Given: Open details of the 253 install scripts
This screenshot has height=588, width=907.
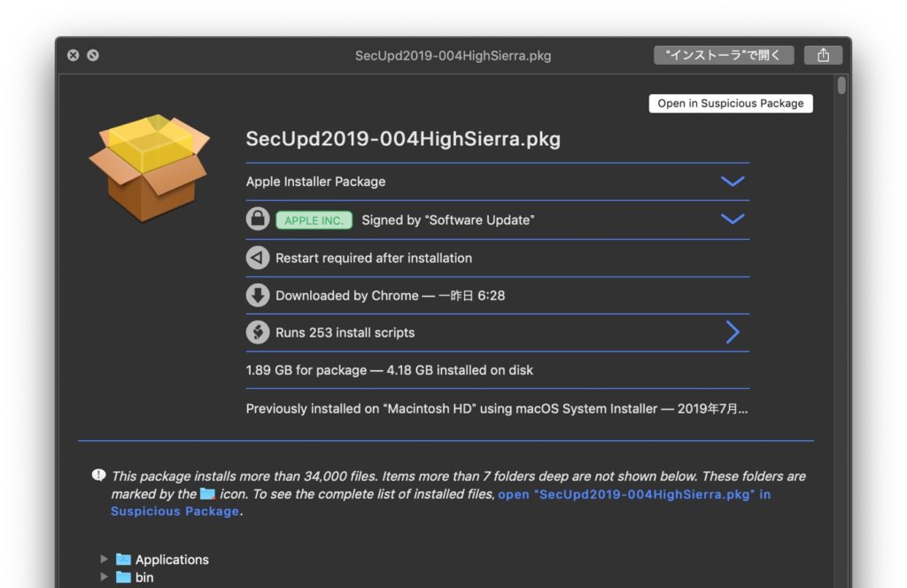Looking at the screenshot, I should point(733,332).
